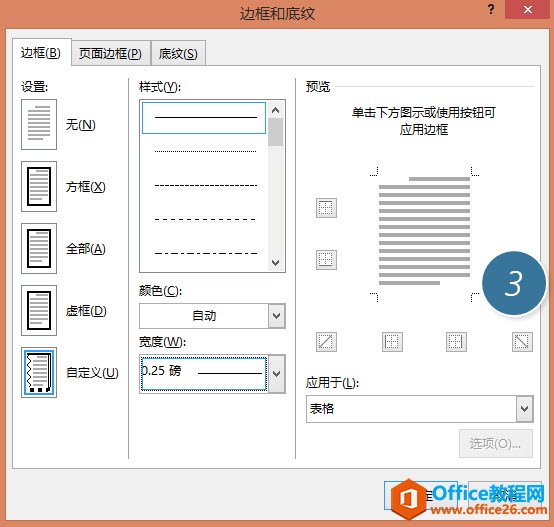Pick the 虚框(D) grid border setting
Screen dimensions: 554x527
tap(39, 310)
